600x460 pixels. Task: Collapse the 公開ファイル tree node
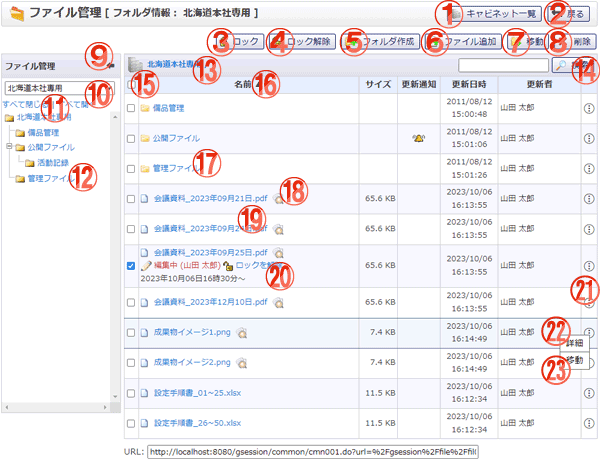pos(9,146)
